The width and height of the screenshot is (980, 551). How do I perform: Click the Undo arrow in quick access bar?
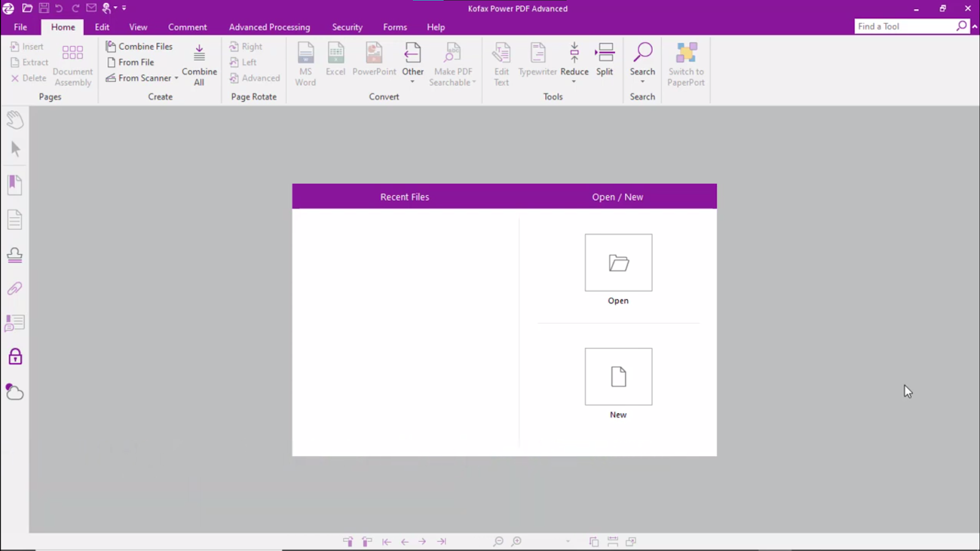[x=59, y=8]
